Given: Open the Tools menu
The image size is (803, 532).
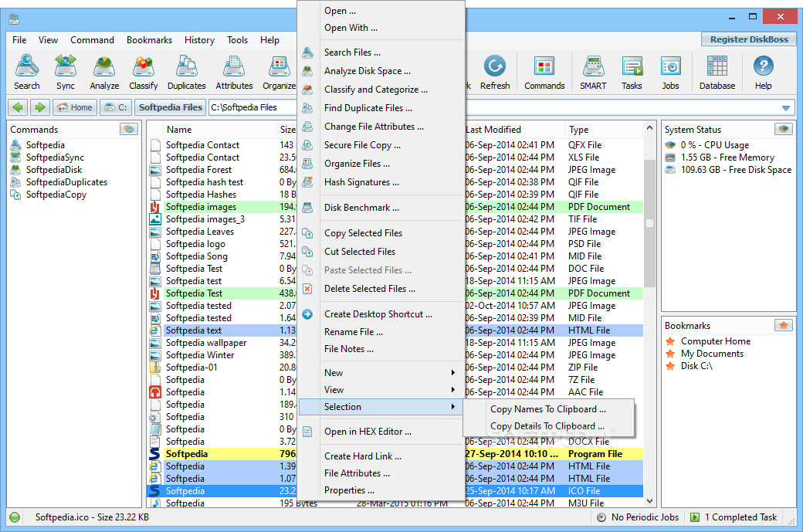Looking at the screenshot, I should click(237, 40).
